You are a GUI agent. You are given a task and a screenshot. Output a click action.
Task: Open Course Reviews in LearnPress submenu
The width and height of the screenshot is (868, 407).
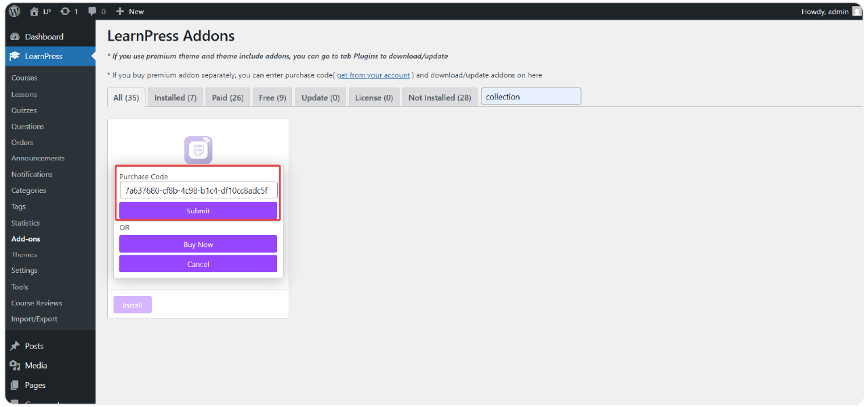(37, 303)
